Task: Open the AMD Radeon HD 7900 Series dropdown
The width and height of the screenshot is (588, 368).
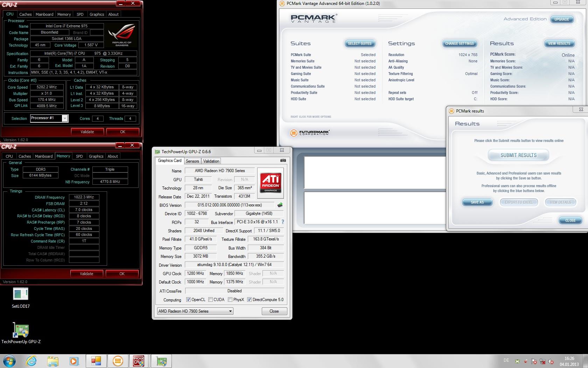Action: tap(195, 311)
